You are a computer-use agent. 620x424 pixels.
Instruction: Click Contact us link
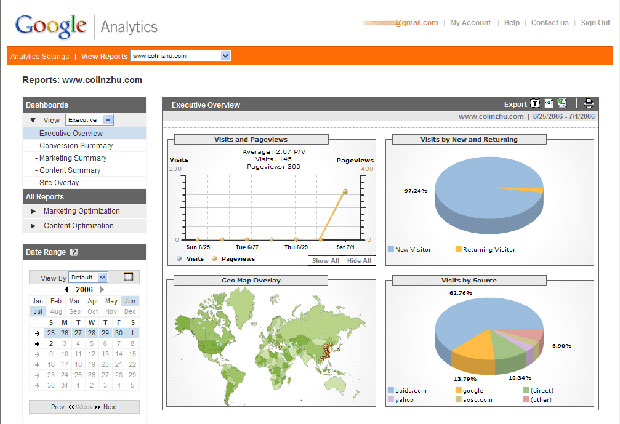[550, 23]
